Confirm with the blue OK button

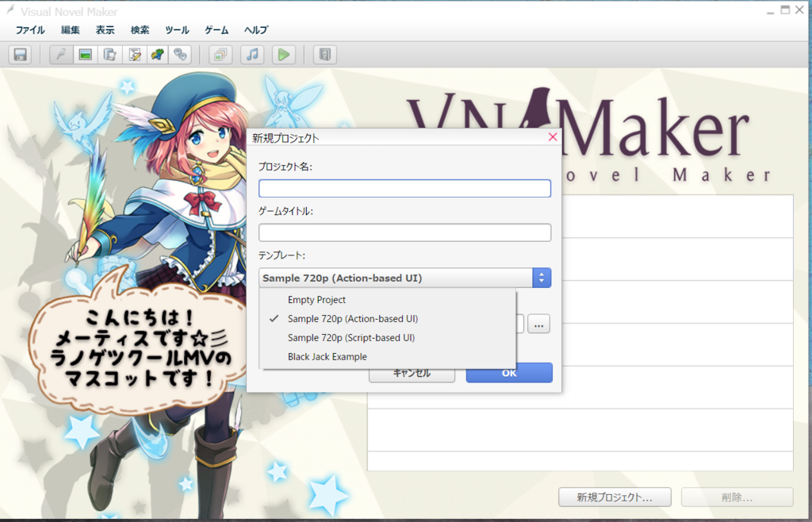[509, 373]
